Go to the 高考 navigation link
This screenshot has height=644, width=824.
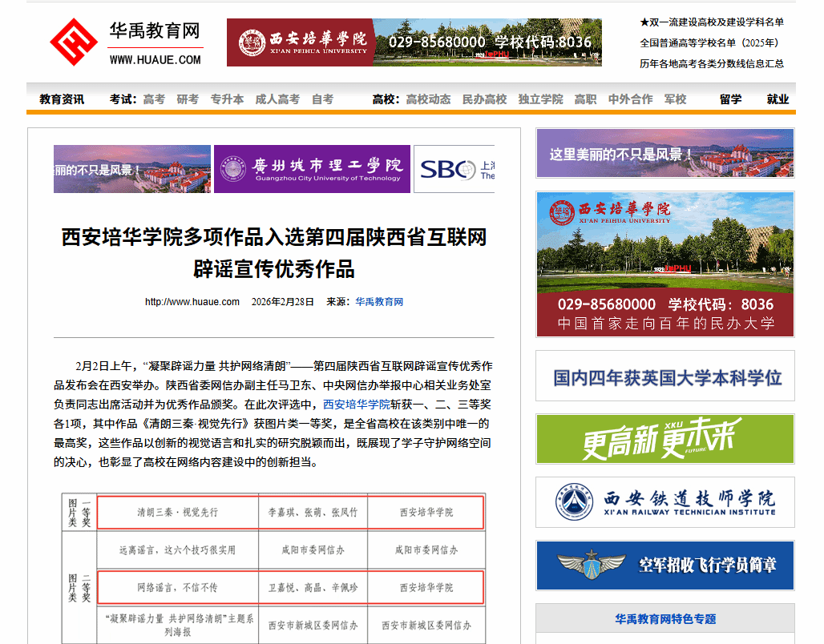(x=154, y=99)
